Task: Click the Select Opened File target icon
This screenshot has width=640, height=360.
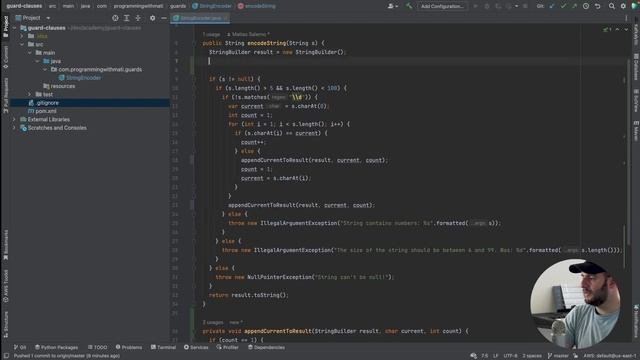Action: pyautogui.click(x=115, y=18)
